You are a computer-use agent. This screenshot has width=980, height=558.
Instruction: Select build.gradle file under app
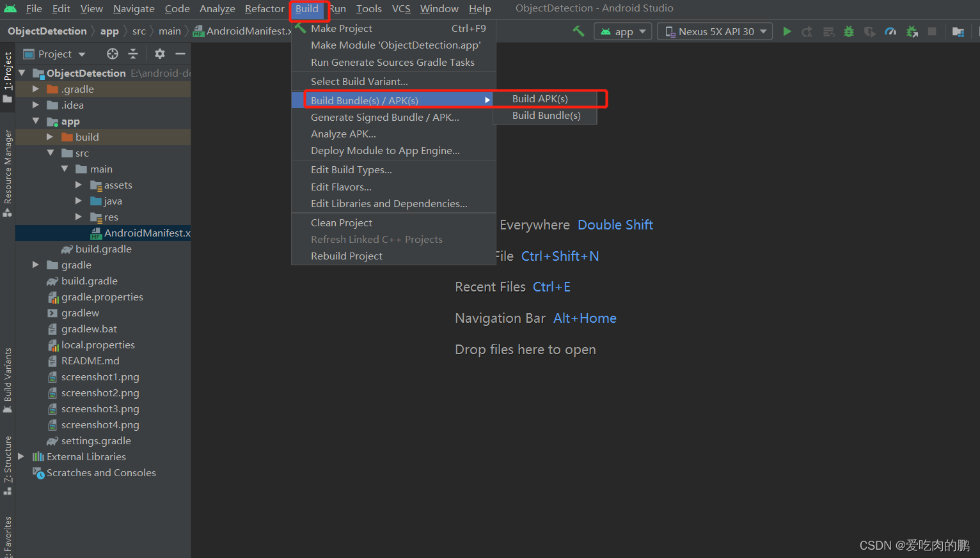click(x=103, y=249)
